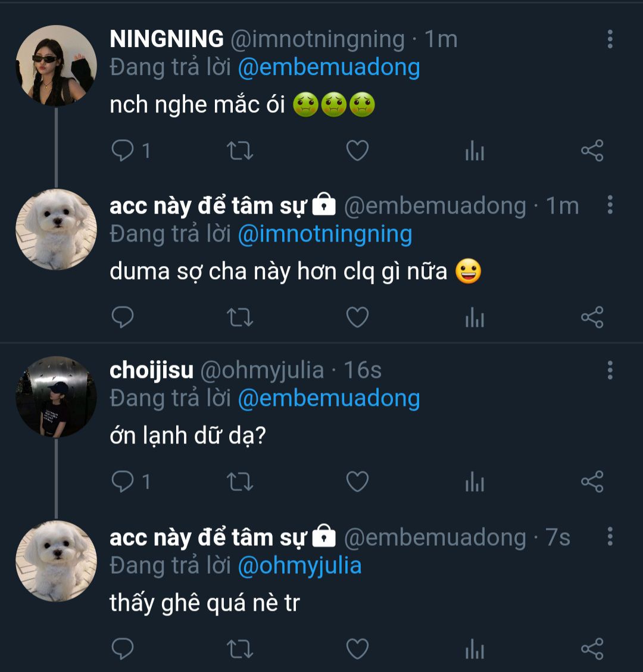Share NINGNING's tweet
This screenshot has height=672, width=643.
(x=592, y=151)
